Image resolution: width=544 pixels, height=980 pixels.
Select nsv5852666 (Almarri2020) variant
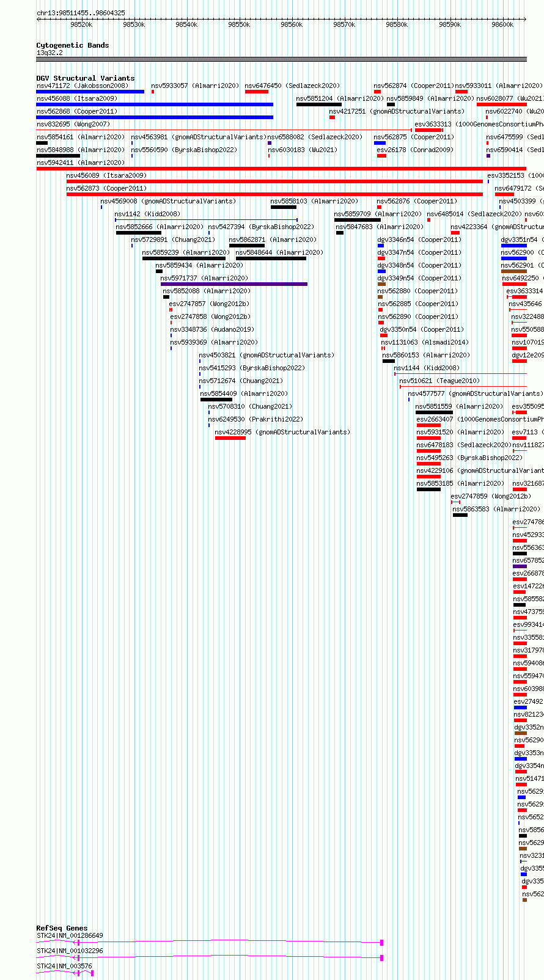(160, 227)
